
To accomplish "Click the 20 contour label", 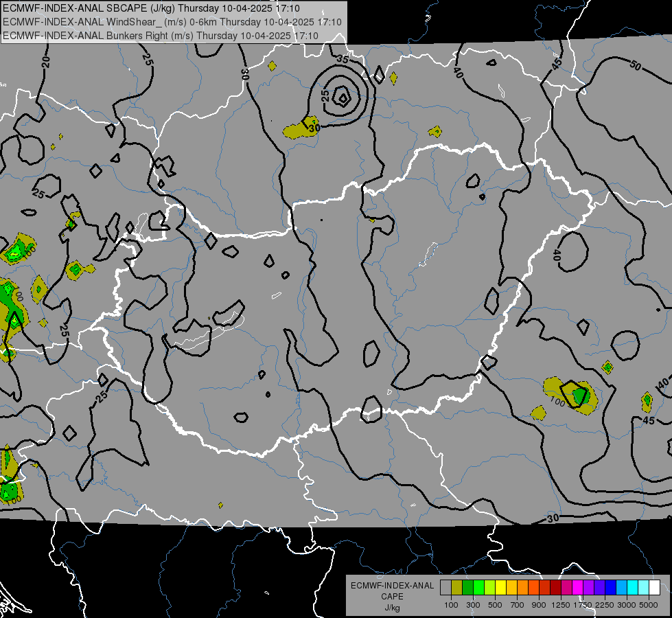I will (x=46, y=62).
